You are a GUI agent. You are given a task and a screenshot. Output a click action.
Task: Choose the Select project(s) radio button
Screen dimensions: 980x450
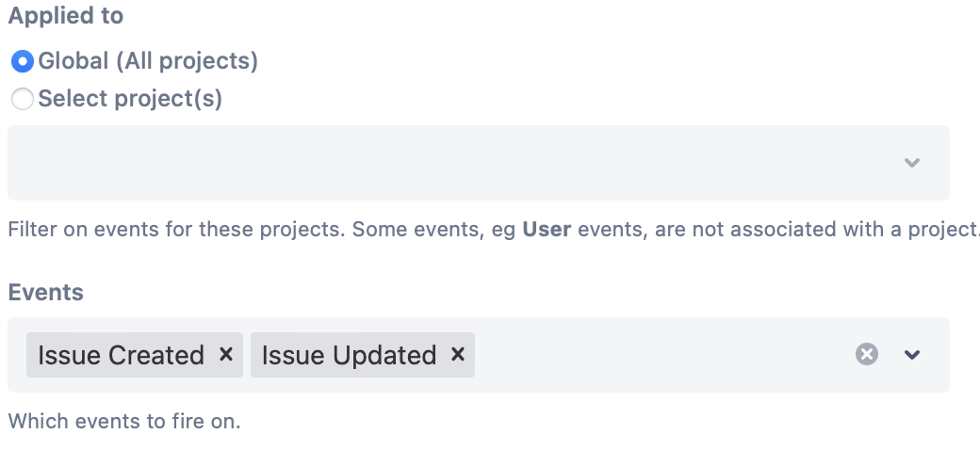[x=23, y=99]
